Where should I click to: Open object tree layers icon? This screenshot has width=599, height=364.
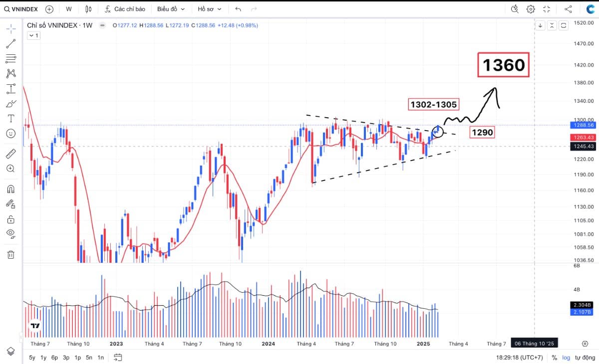[10, 351]
